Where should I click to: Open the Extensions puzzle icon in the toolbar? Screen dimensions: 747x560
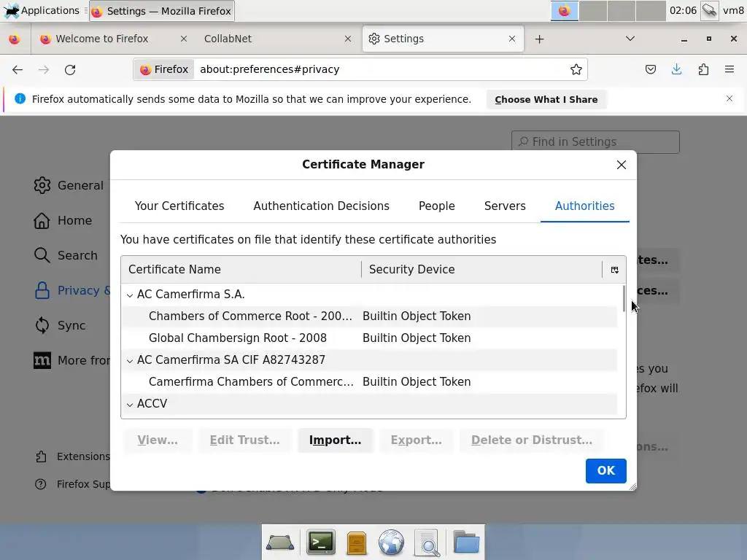tap(703, 69)
